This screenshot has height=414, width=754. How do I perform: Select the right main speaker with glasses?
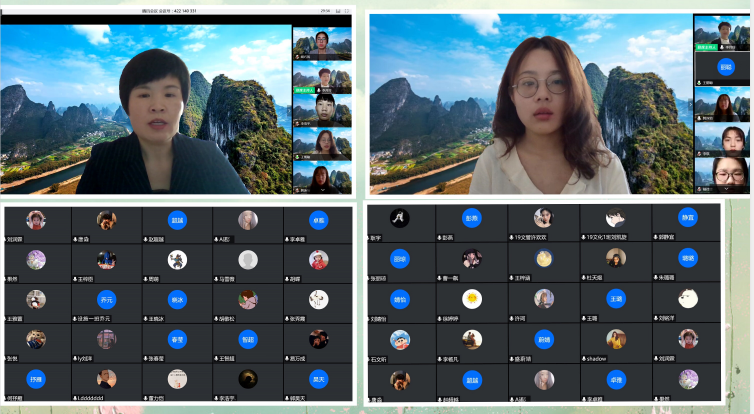coord(530,105)
